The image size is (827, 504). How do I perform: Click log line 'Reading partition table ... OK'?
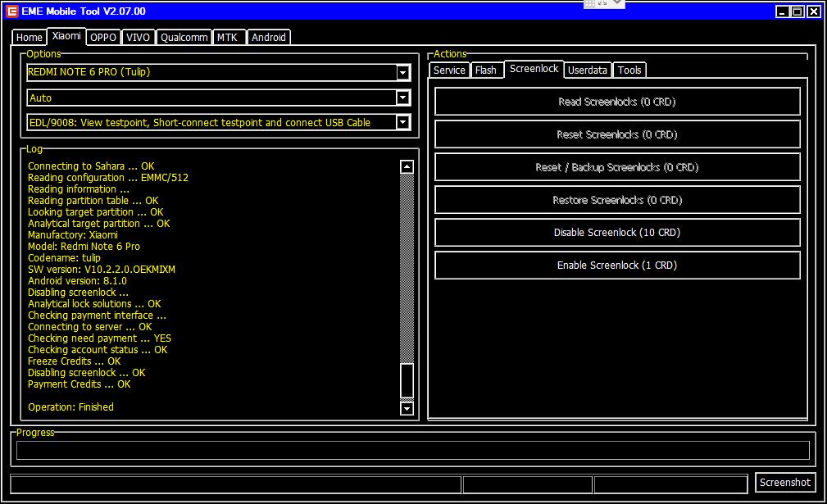coord(93,200)
